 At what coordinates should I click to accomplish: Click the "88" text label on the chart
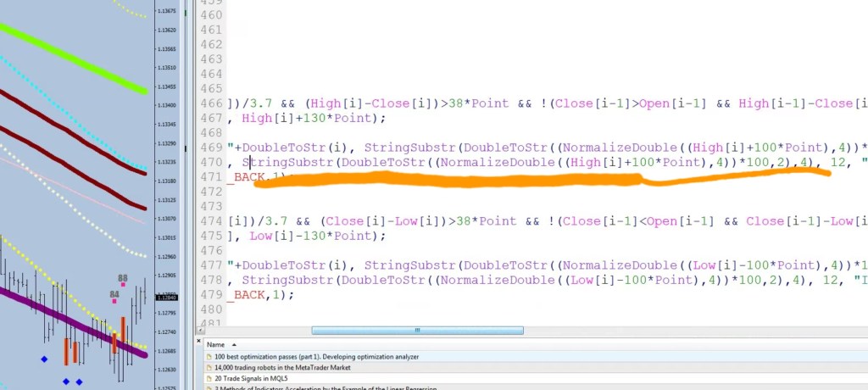click(x=123, y=277)
